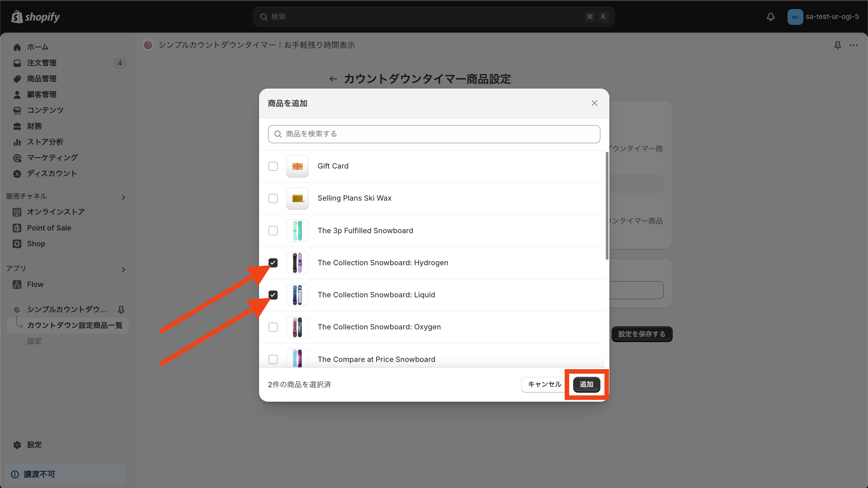868x488 pixels.
Task: Open the ディスカウント discounts section
Action: [17, 174]
